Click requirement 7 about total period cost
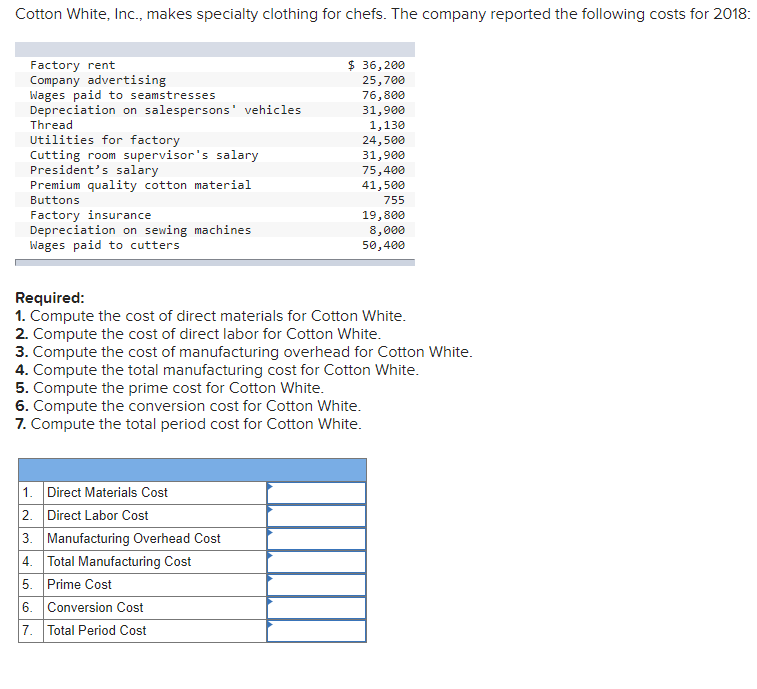The height and width of the screenshot is (689, 757). [x=188, y=424]
